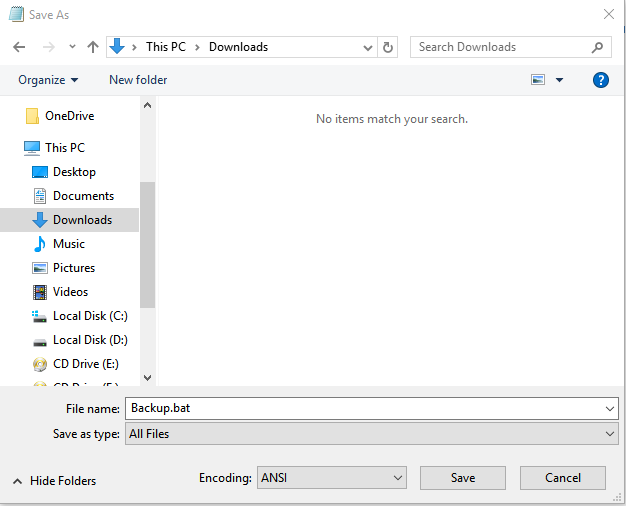Image resolution: width=626 pixels, height=506 pixels.
Task: Select OneDrive in the navigation pane
Action: tap(69, 116)
